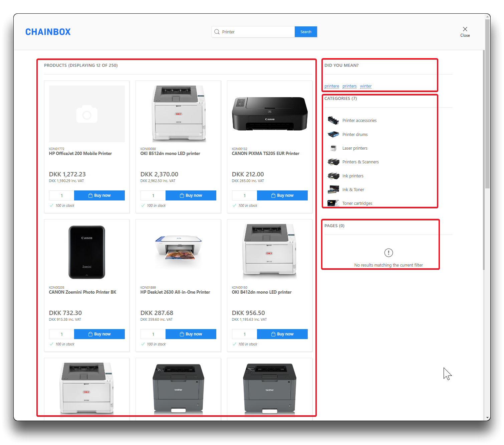Open 'printere' suggestion link
The height and width of the screenshot is (445, 504).
[332, 86]
